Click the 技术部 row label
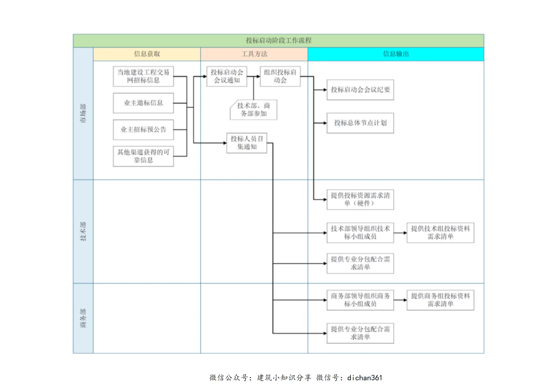This screenshot has height=392, width=555. pos(83,230)
